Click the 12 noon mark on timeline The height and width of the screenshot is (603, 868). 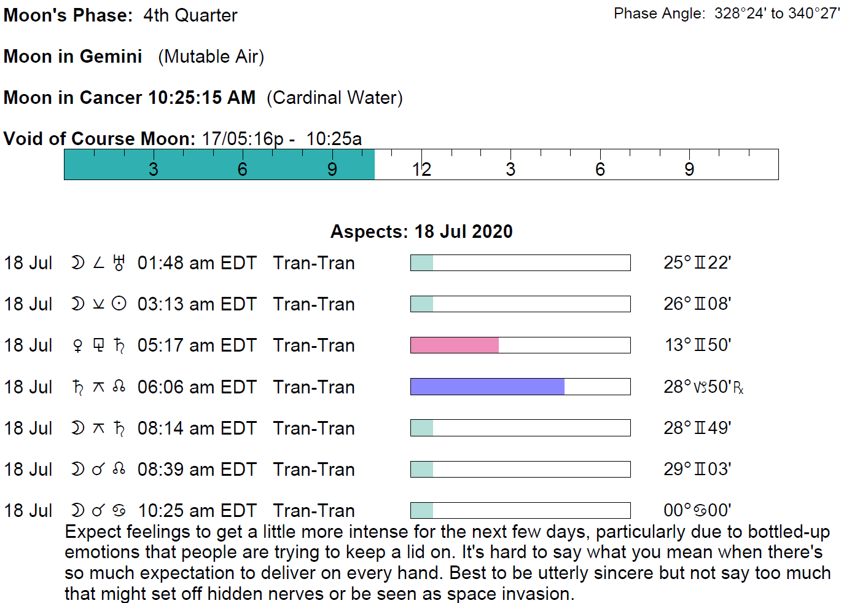click(421, 168)
